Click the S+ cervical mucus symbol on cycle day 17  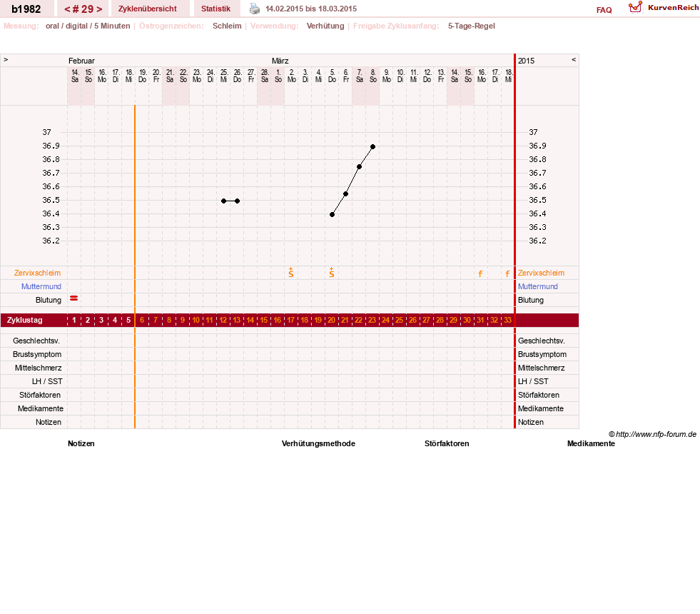[291, 273]
